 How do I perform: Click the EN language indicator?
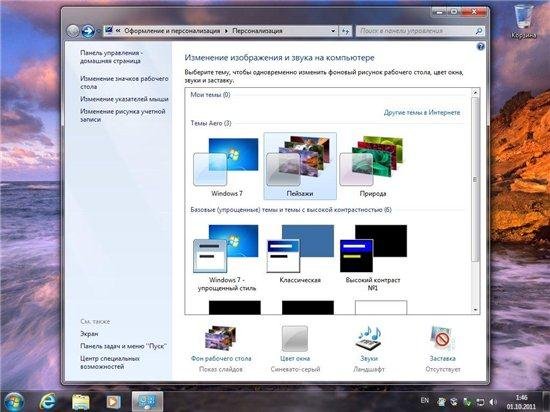tap(424, 400)
